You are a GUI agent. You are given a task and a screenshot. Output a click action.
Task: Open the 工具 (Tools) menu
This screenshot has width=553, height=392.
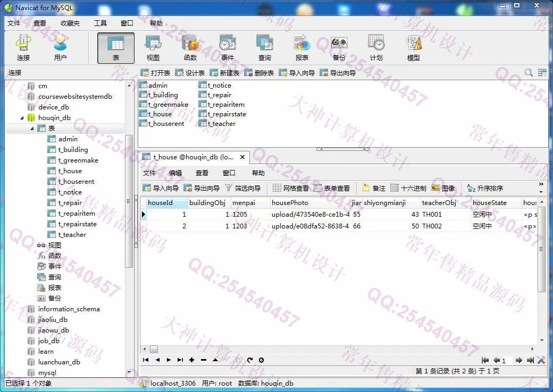100,23
